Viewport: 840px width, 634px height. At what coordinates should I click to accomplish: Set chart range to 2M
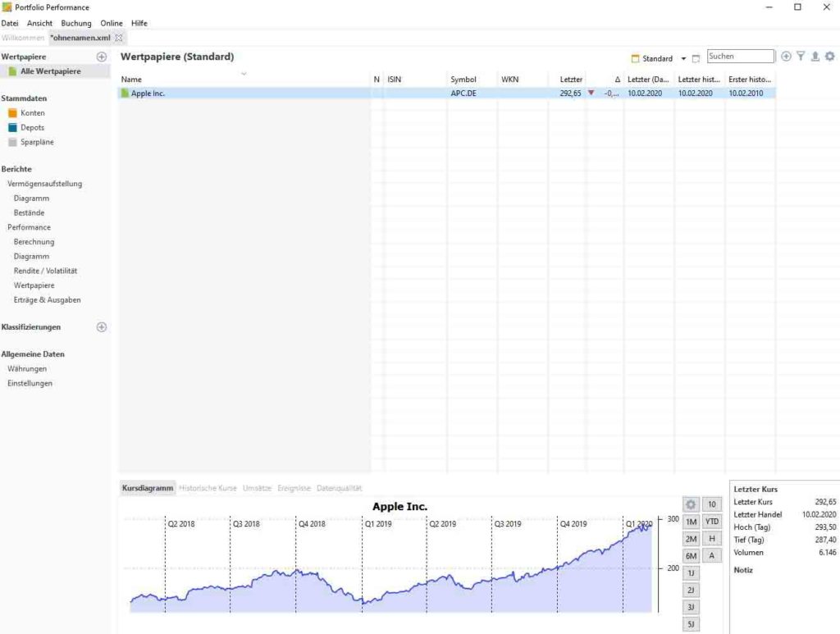click(691, 539)
